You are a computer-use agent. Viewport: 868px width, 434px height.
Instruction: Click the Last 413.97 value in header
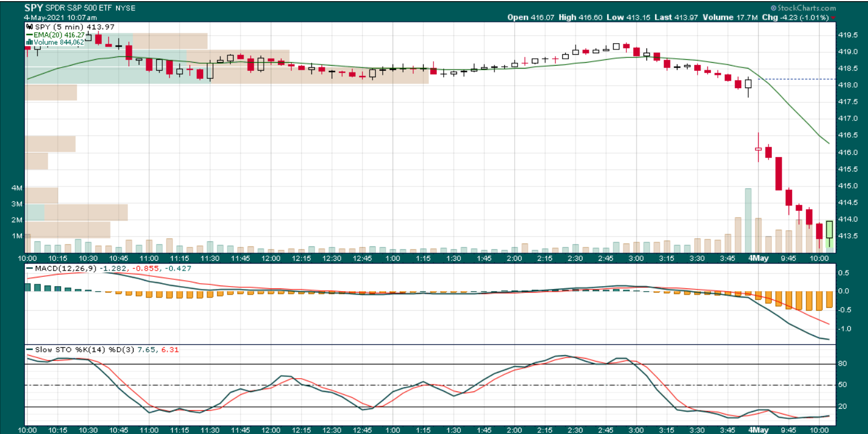(x=676, y=17)
